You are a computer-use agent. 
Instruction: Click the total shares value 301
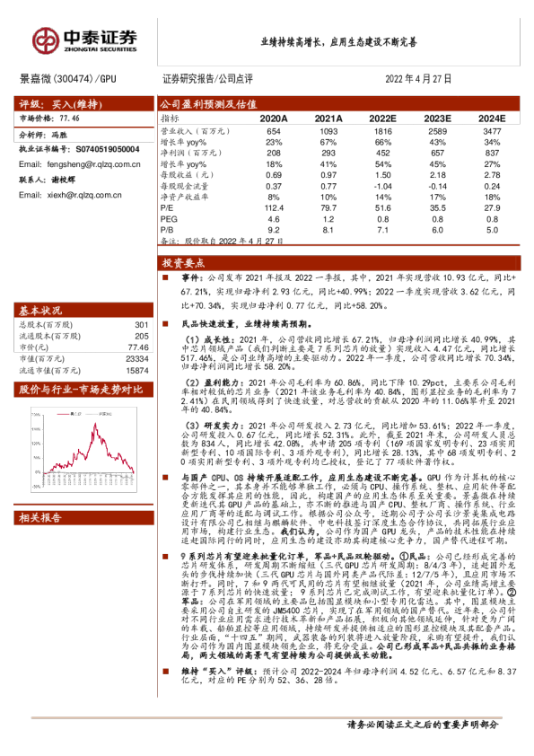(x=142, y=325)
